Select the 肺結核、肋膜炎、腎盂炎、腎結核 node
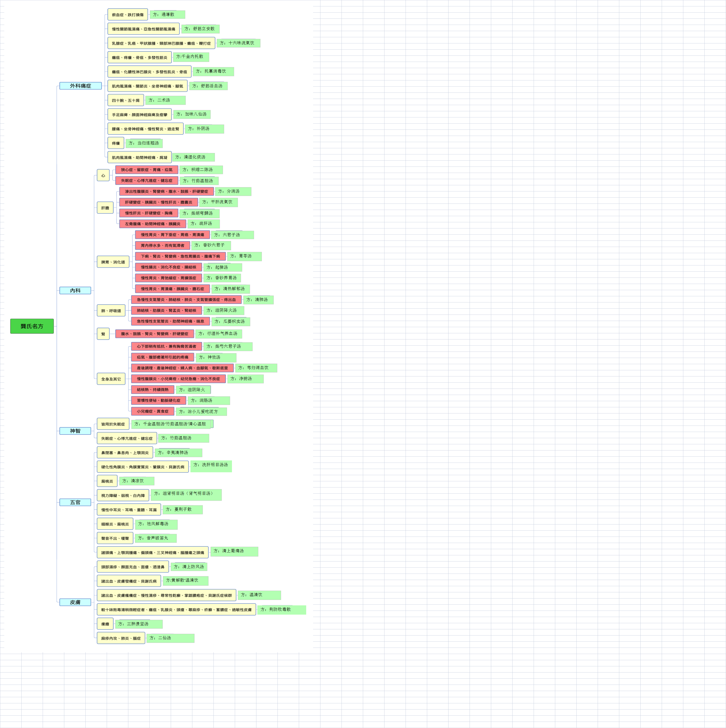 166,311
